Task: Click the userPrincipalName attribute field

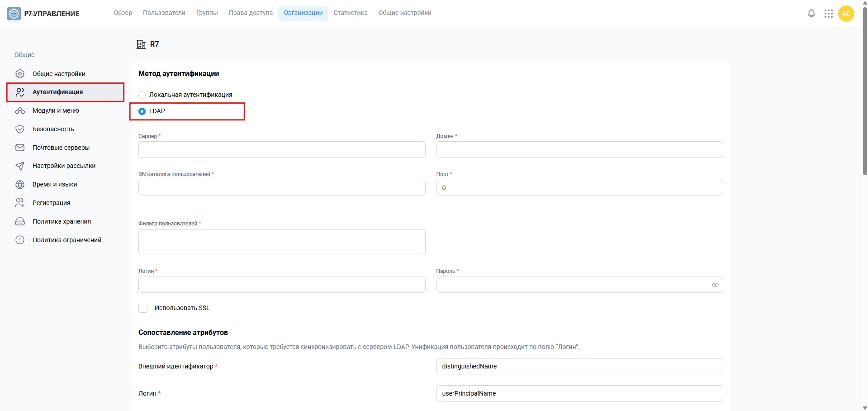Action: tap(579, 393)
